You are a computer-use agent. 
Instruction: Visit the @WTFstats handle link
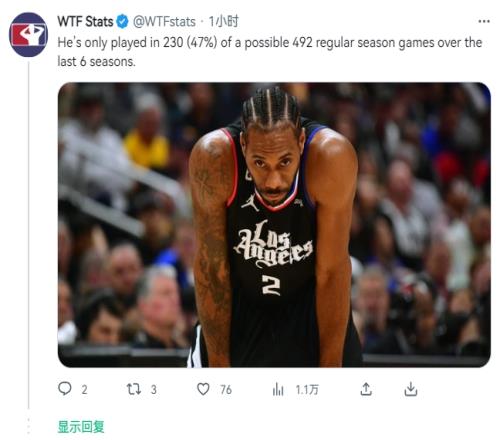tap(164, 22)
